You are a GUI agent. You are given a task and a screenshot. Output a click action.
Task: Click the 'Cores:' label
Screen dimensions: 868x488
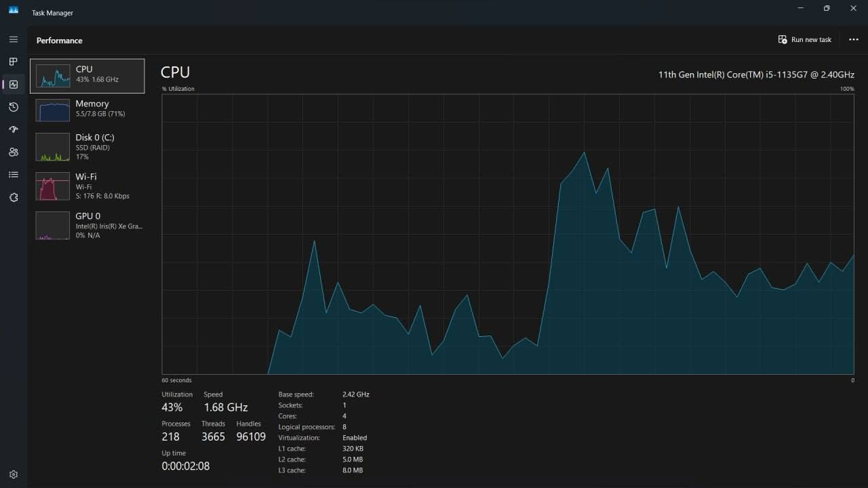[x=288, y=416]
